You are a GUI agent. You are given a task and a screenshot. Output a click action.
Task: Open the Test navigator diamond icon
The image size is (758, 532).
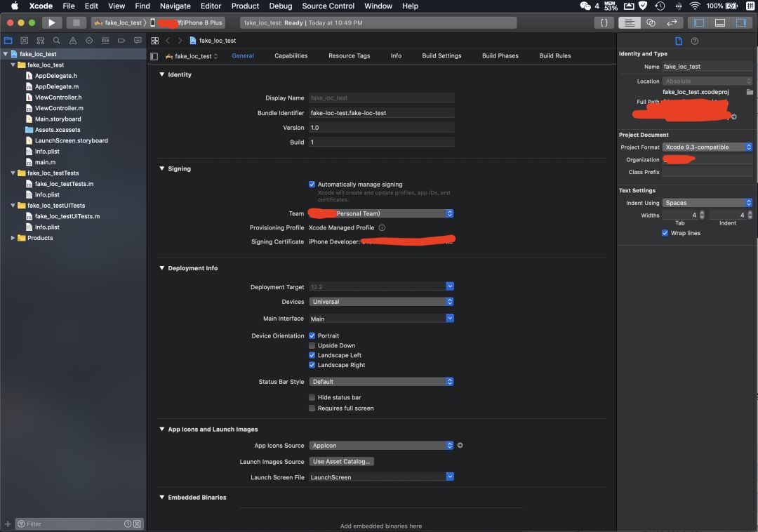[89, 41]
